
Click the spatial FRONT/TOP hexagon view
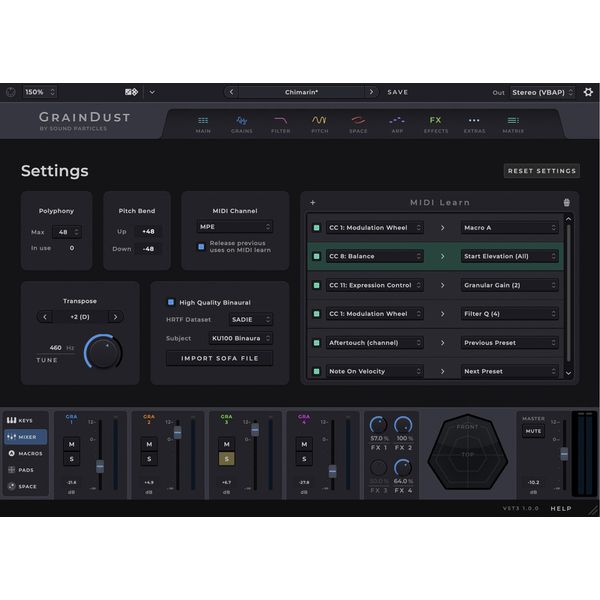(468, 452)
